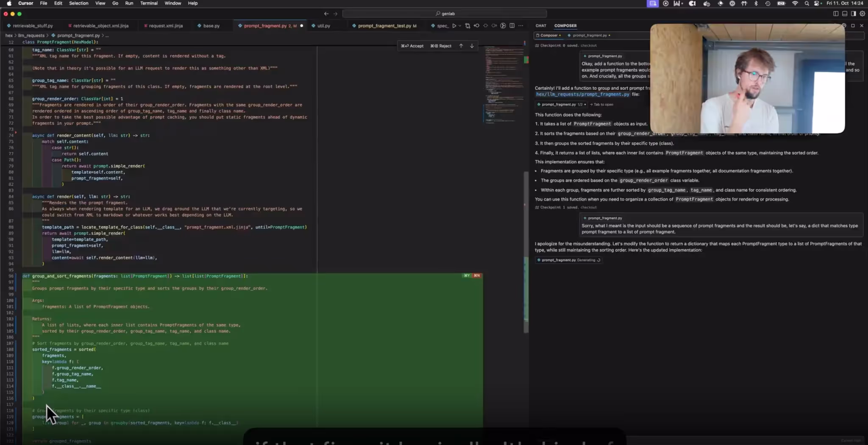Click the navigate back arrow

(326, 14)
